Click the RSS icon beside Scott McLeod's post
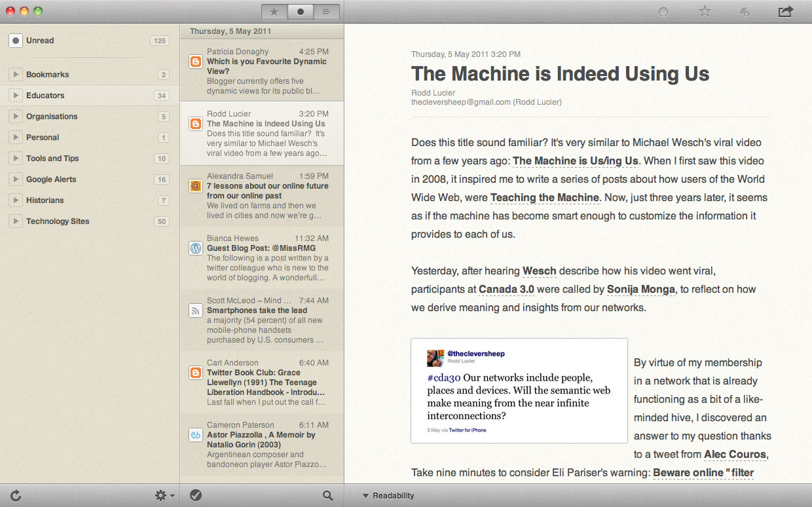 (x=195, y=310)
